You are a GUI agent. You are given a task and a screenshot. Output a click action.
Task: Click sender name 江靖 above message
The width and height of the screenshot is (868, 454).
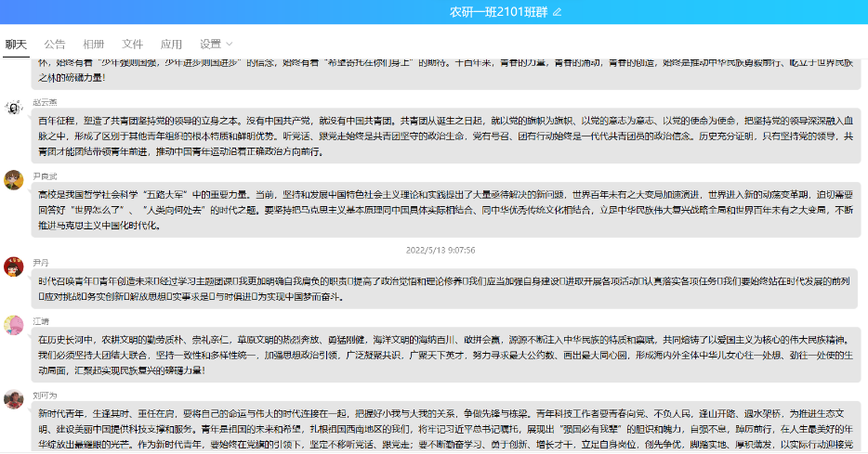point(41,320)
